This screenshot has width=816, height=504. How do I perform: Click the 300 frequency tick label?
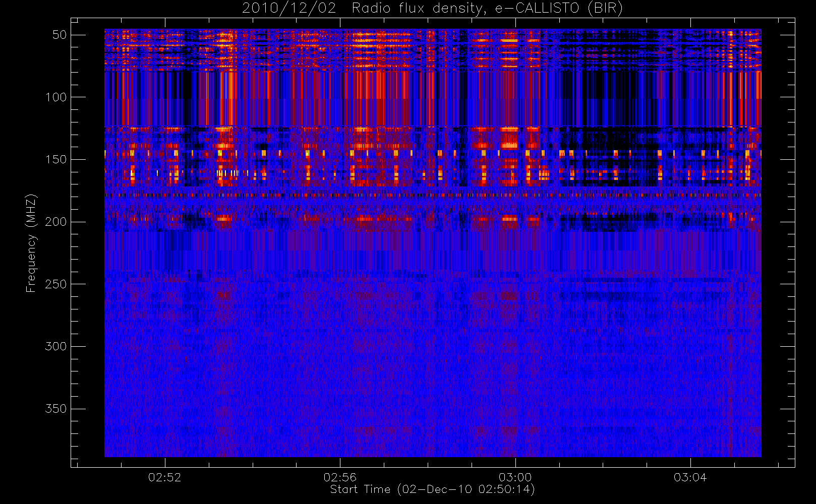(x=56, y=347)
